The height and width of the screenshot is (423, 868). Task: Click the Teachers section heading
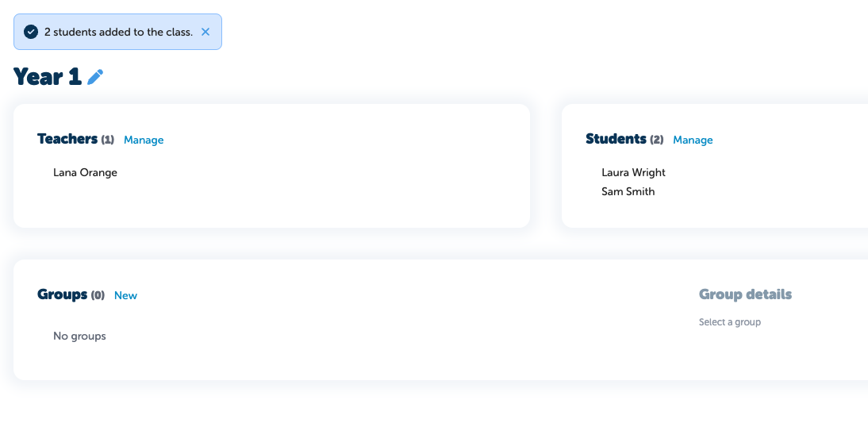67,138
